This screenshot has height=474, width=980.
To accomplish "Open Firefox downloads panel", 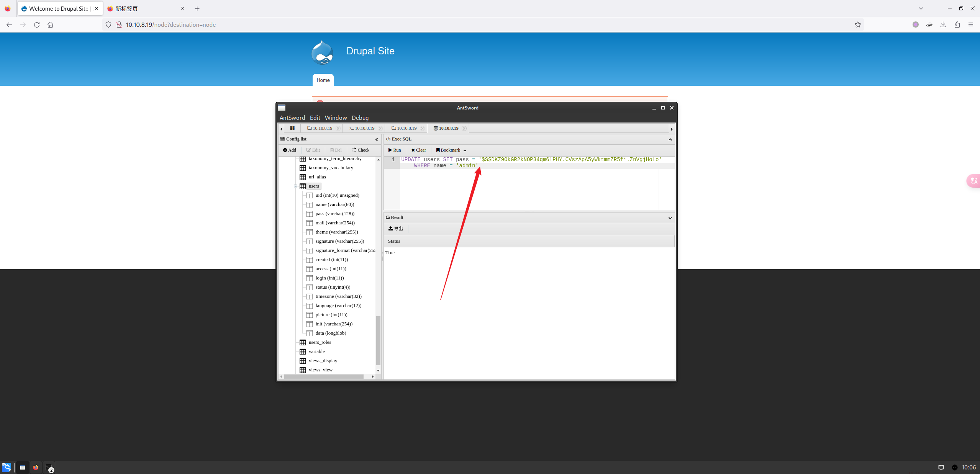I will pos(943,25).
